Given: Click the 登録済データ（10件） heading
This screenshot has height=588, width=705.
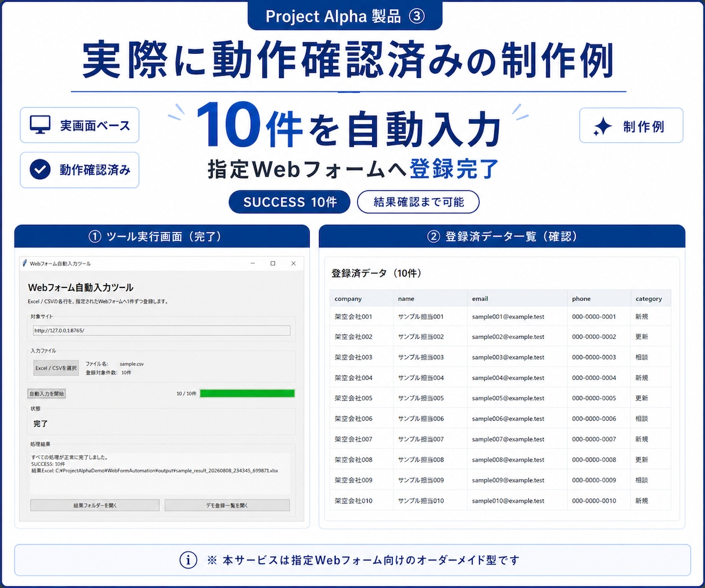Looking at the screenshot, I should pos(376,273).
